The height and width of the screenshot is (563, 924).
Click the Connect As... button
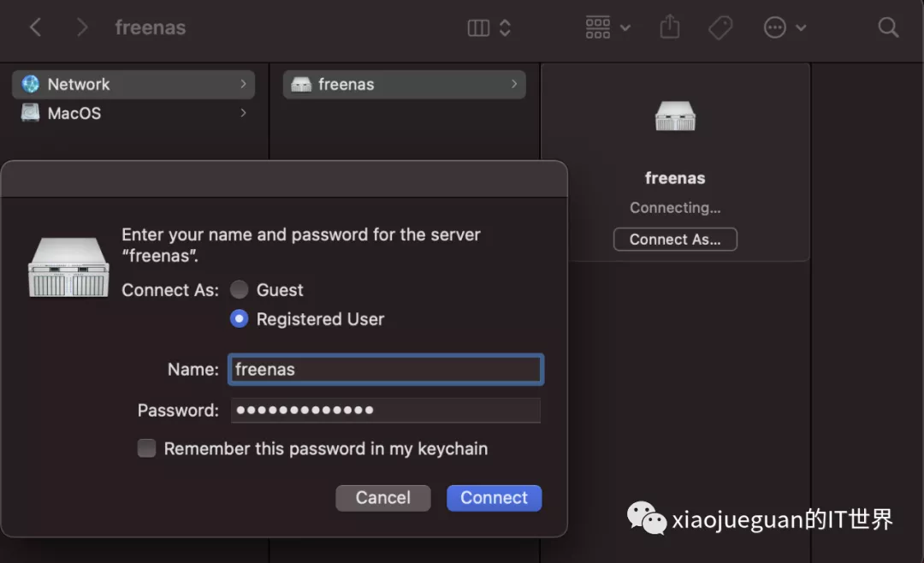675,239
